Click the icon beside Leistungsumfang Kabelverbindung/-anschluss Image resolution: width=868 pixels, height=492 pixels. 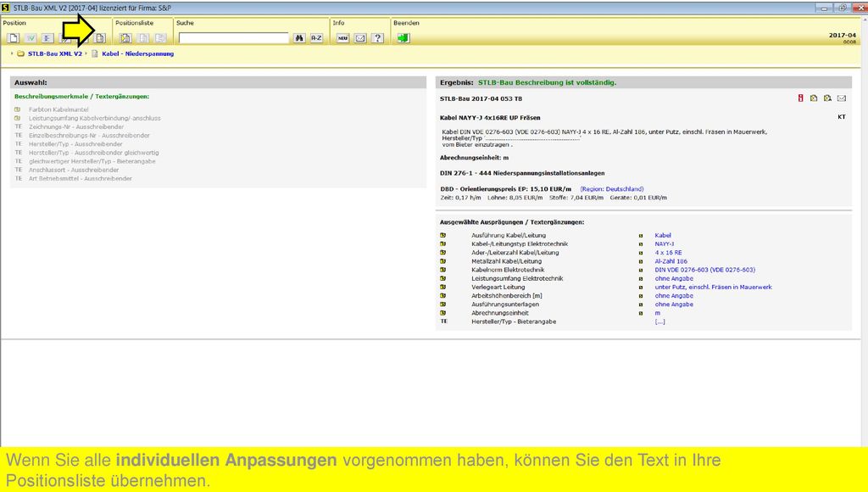click(x=18, y=118)
